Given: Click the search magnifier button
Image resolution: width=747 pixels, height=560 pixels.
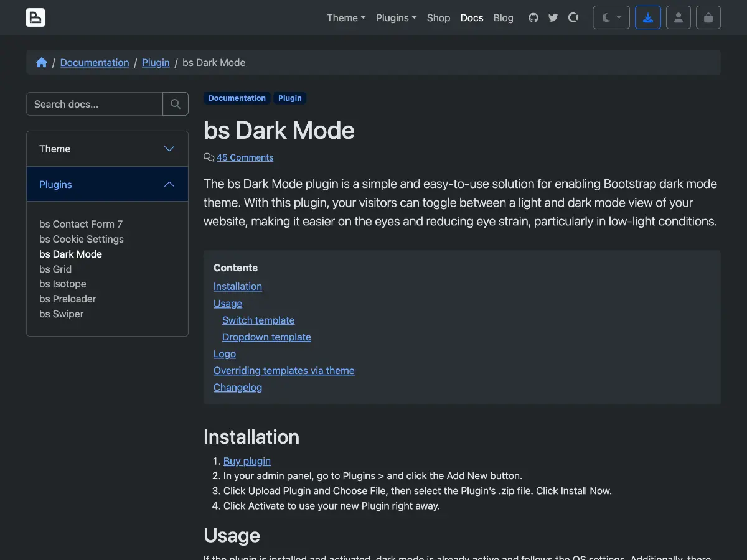Looking at the screenshot, I should coord(176,104).
